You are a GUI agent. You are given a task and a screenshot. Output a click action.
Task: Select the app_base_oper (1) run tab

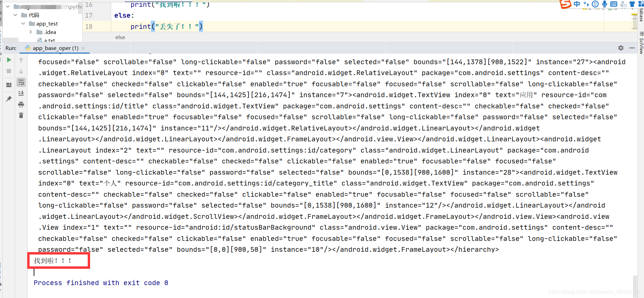click(x=55, y=48)
